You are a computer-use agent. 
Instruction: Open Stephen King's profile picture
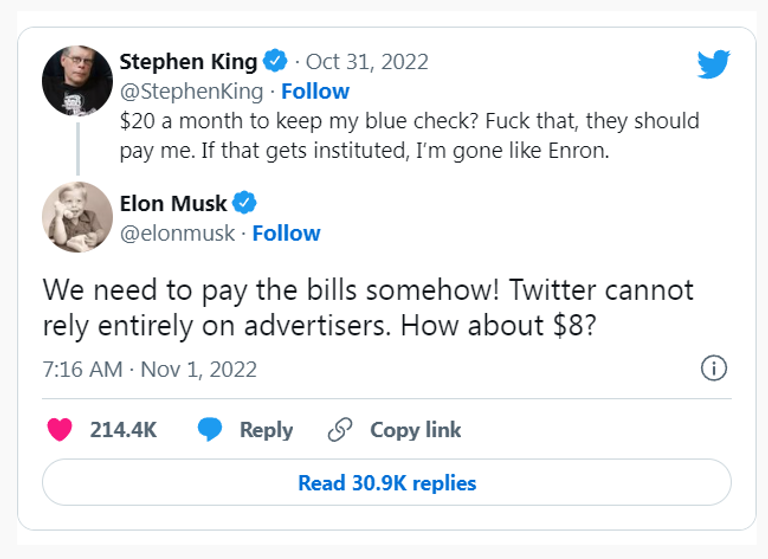pyautogui.click(x=77, y=79)
